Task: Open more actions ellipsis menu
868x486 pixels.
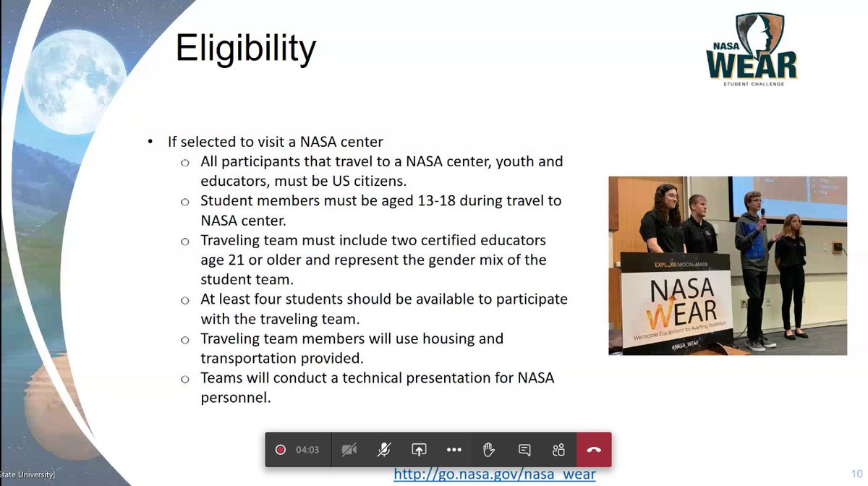Action: click(x=454, y=450)
